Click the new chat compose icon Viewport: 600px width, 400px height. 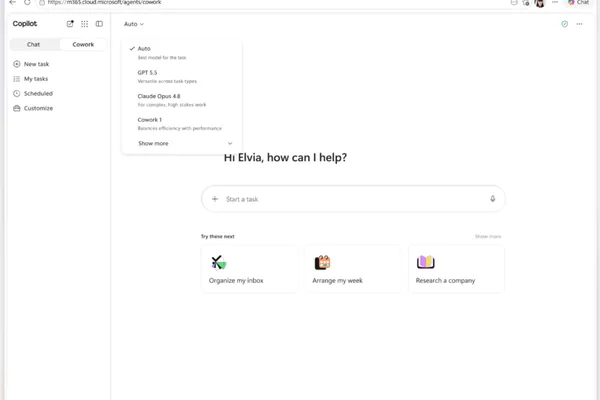(x=70, y=24)
